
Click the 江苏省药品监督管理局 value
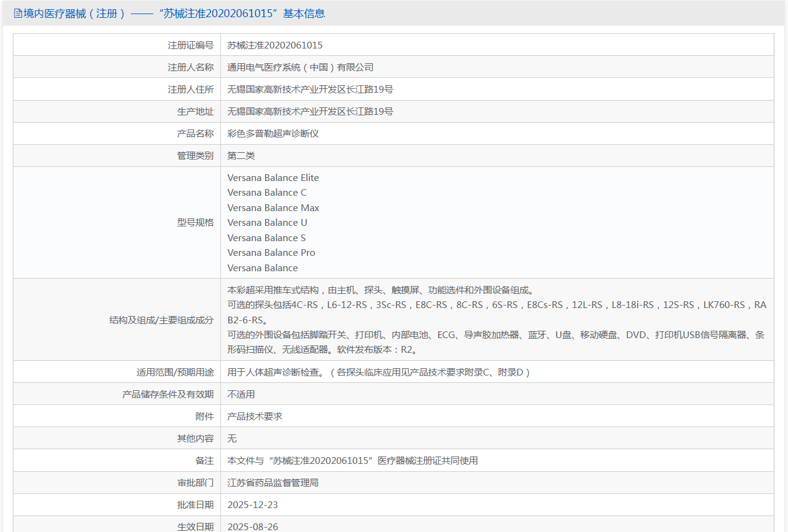tap(273, 482)
